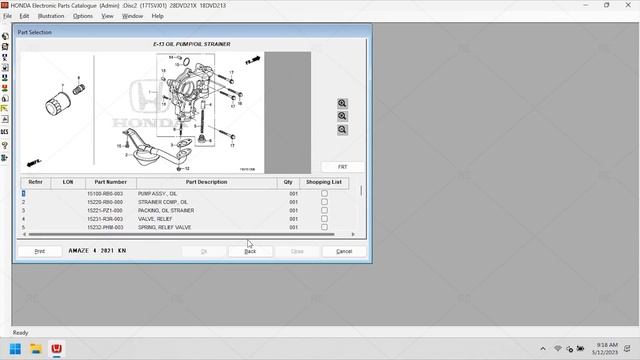Click the Print button

(40, 251)
